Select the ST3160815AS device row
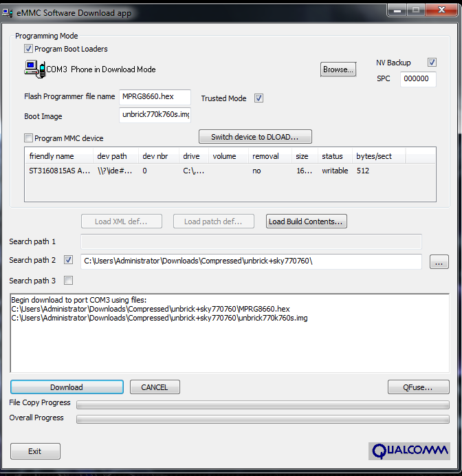Viewport: 462px width, 476px height. (x=230, y=171)
